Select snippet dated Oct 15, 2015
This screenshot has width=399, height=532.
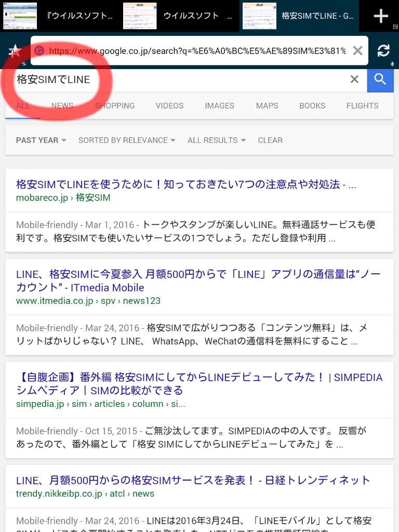click(191, 437)
